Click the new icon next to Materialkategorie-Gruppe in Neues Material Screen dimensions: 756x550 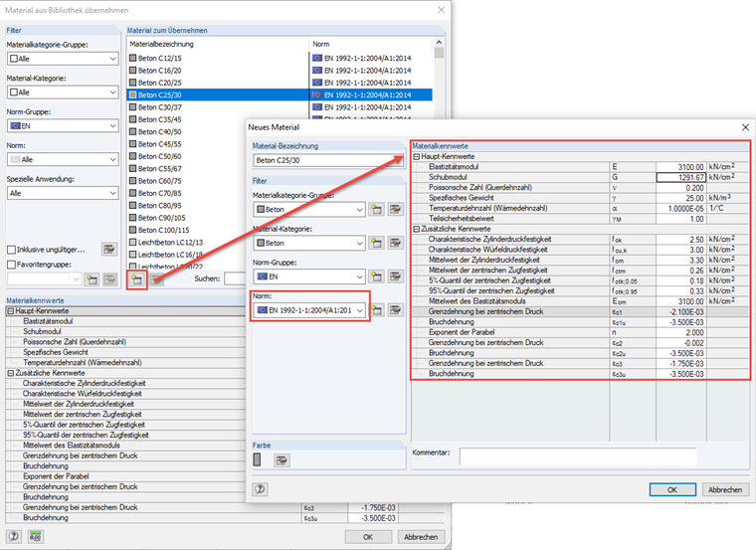[x=377, y=209]
